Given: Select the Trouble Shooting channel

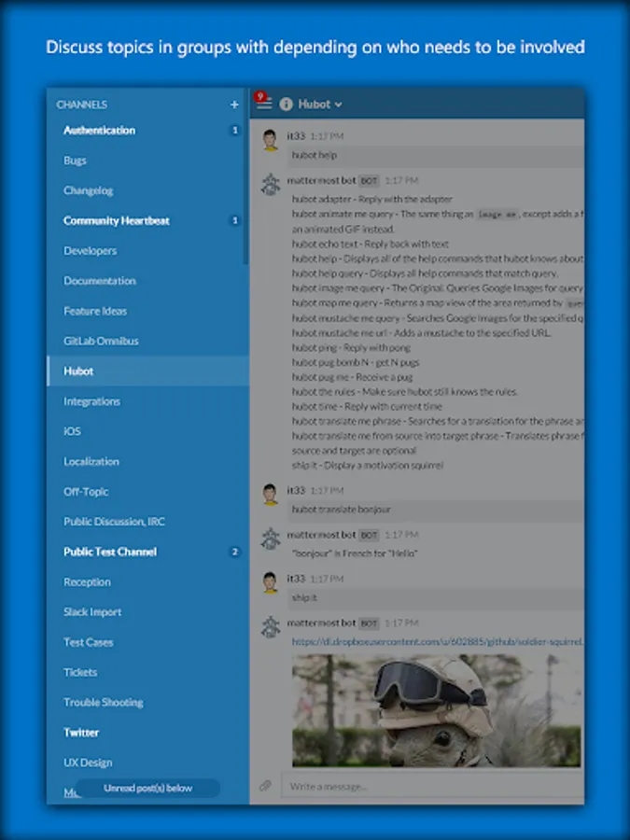Looking at the screenshot, I should [x=147, y=702].
